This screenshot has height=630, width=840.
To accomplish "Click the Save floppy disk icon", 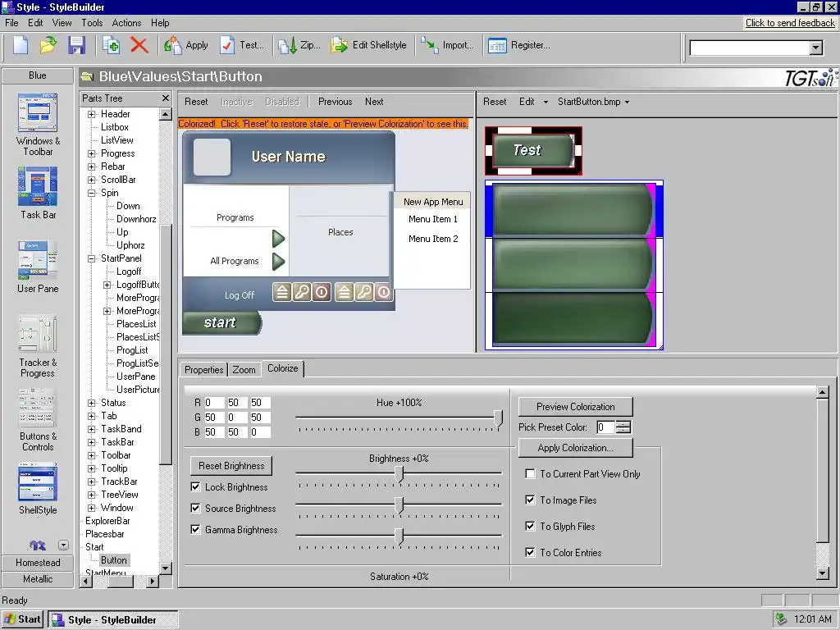I will click(x=76, y=45).
